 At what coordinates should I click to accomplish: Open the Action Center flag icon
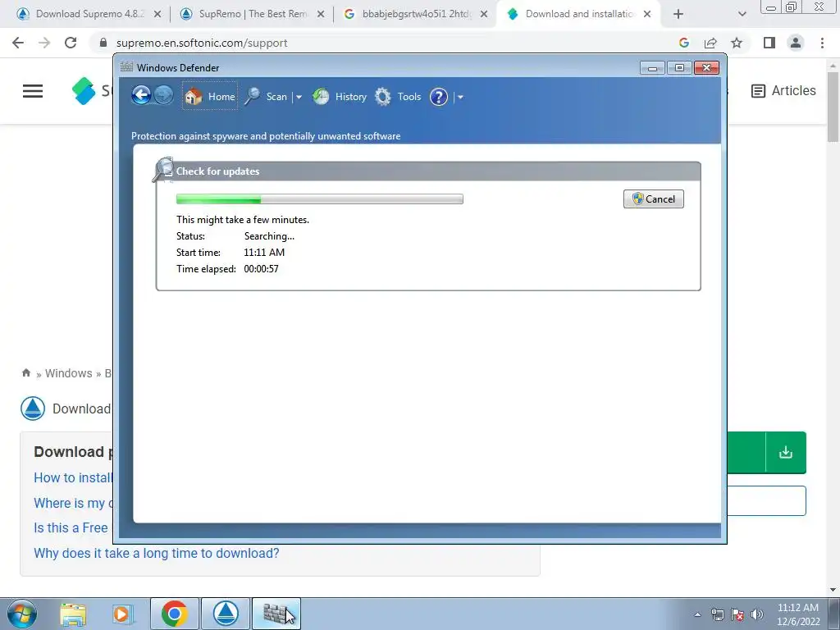[x=737, y=614]
